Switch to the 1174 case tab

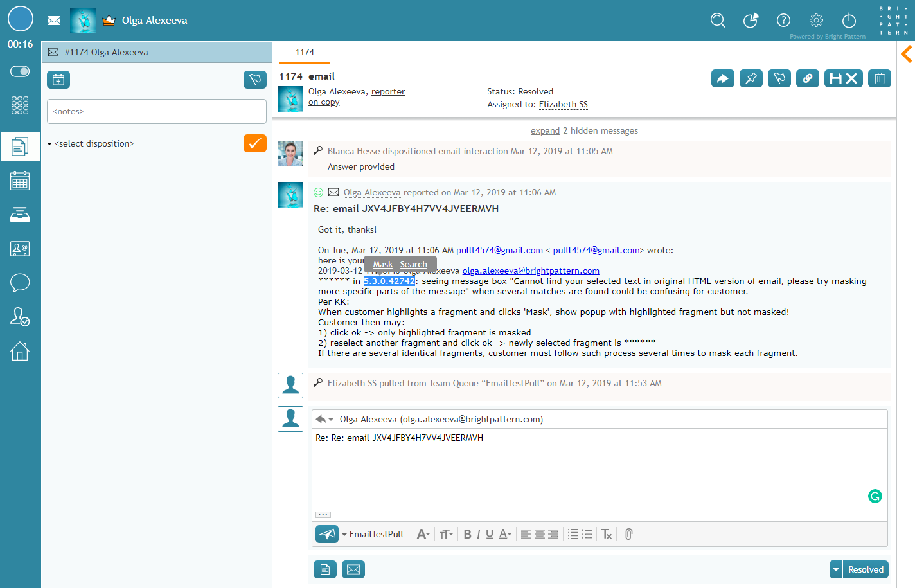305,52
